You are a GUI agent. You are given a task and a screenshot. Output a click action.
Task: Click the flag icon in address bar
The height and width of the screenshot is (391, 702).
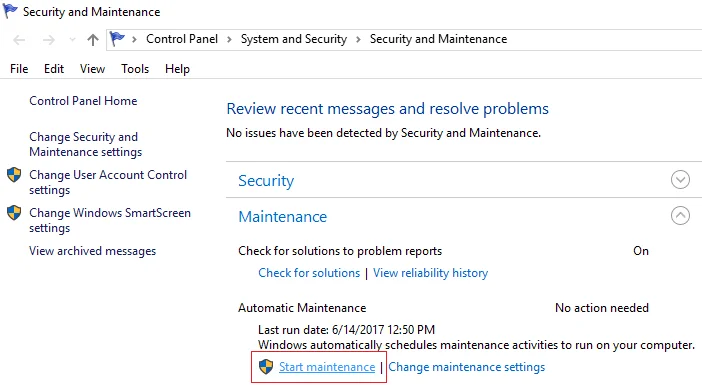tap(117, 39)
